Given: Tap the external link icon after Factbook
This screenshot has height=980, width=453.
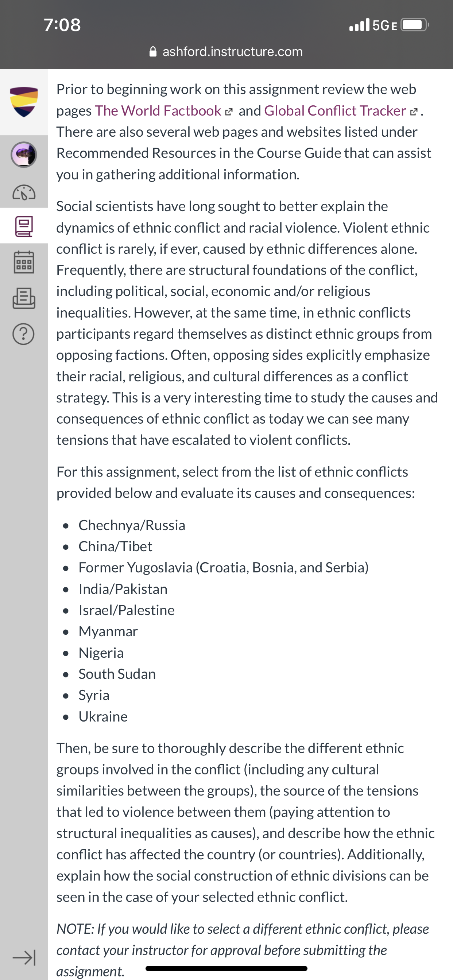Looking at the screenshot, I should (228, 112).
